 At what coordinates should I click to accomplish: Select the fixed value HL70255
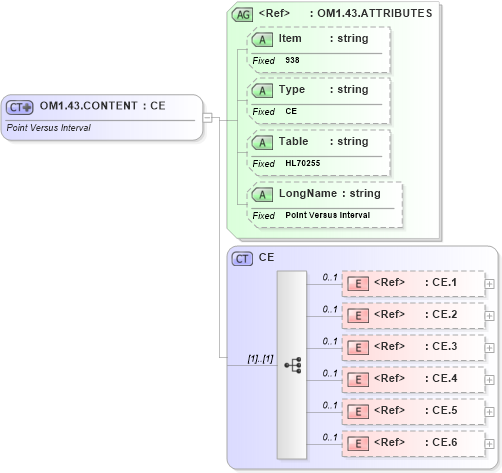tap(302, 163)
